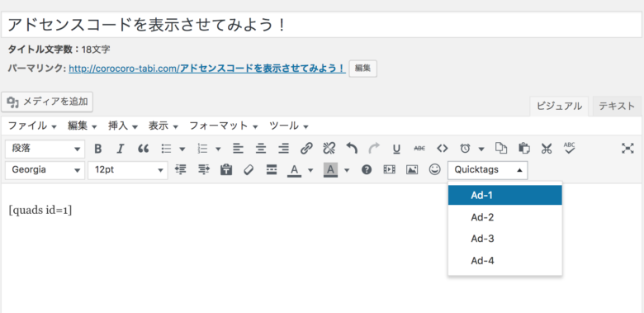644x313 pixels.
Task: Open keyboard shortcuts help icon
Action: pyautogui.click(x=367, y=169)
